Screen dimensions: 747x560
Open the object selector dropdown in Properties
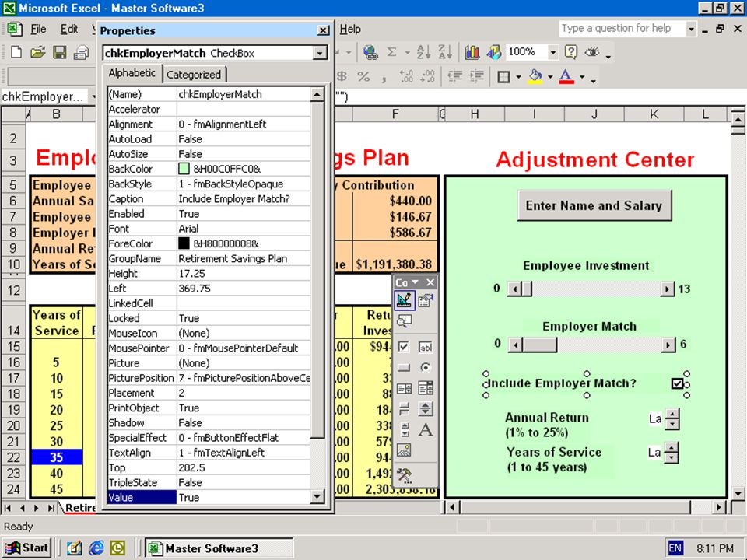(320, 53)
